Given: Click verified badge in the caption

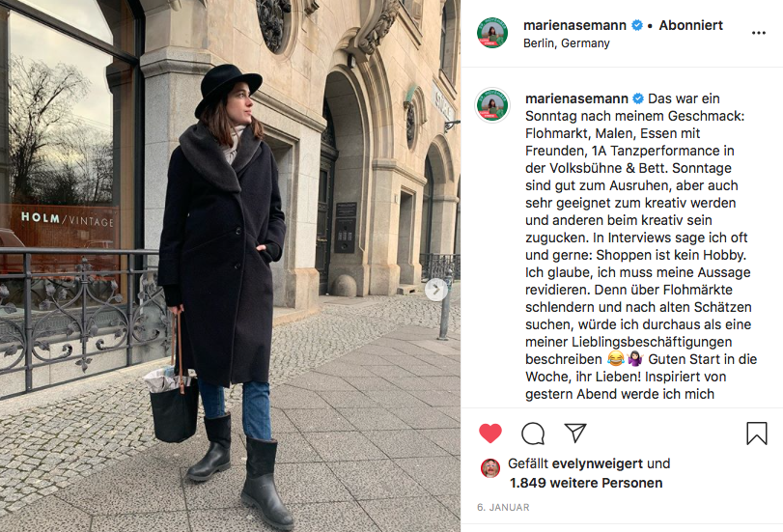Looking at the screenshot, I should point(637,98).
